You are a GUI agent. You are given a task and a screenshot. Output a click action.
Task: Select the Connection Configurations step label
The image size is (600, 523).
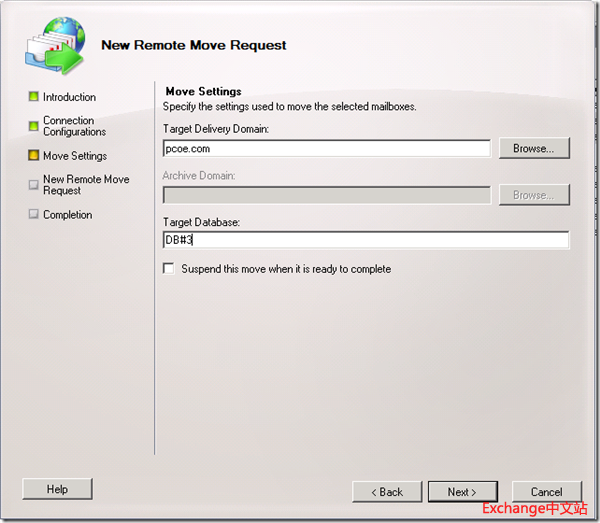click(x=74, y=126)
